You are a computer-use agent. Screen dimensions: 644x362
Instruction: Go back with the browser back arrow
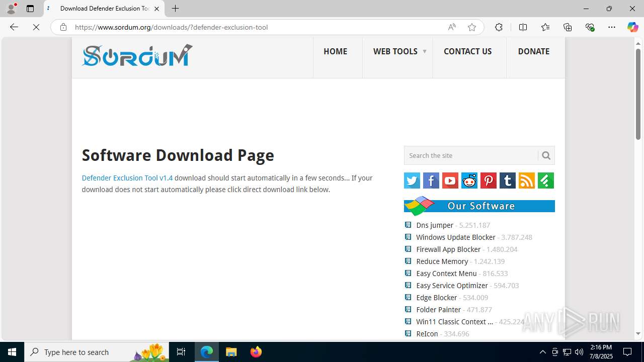coord(14,27)
